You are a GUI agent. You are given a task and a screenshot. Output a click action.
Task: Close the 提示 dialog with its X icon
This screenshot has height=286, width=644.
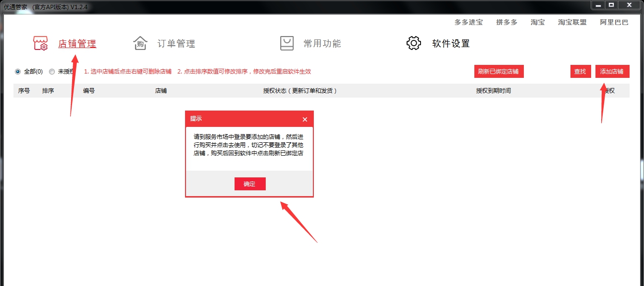(304, 119)
